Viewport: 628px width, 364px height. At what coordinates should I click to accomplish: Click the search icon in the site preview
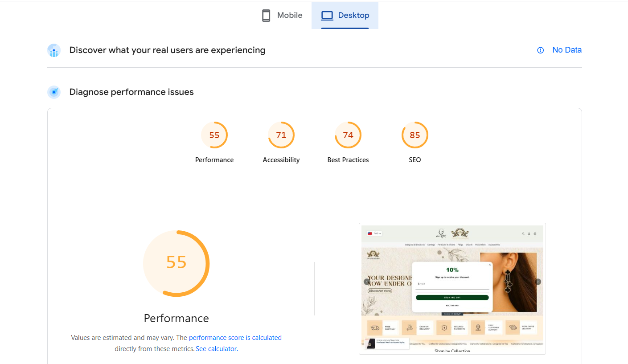point(523,233)
